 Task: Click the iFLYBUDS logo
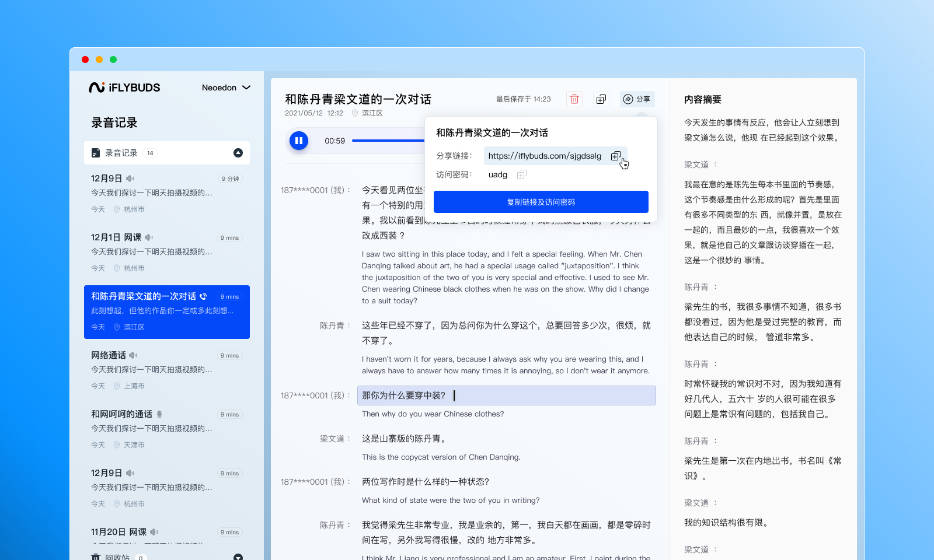pyautogui.click(x=124, y=87)
